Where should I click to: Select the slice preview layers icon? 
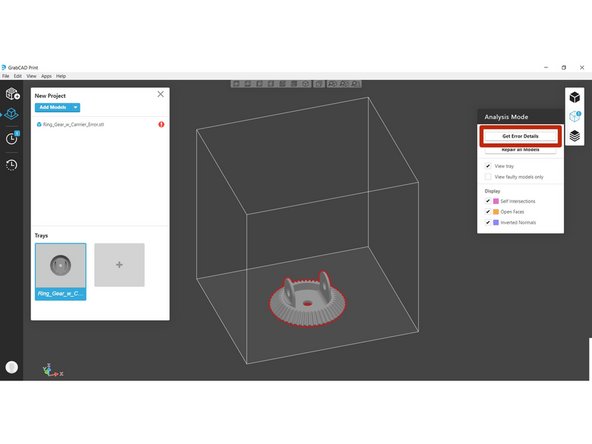point(575,136)
